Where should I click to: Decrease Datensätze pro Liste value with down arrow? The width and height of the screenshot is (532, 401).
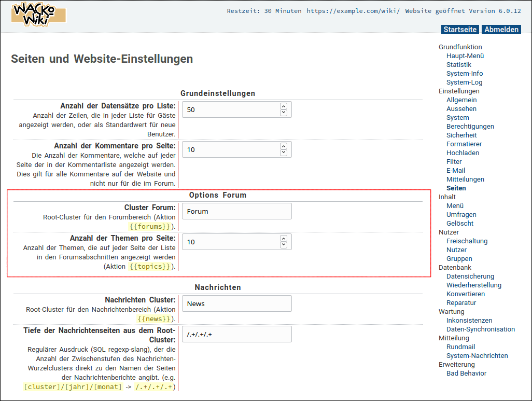click(x=283, y=113)
